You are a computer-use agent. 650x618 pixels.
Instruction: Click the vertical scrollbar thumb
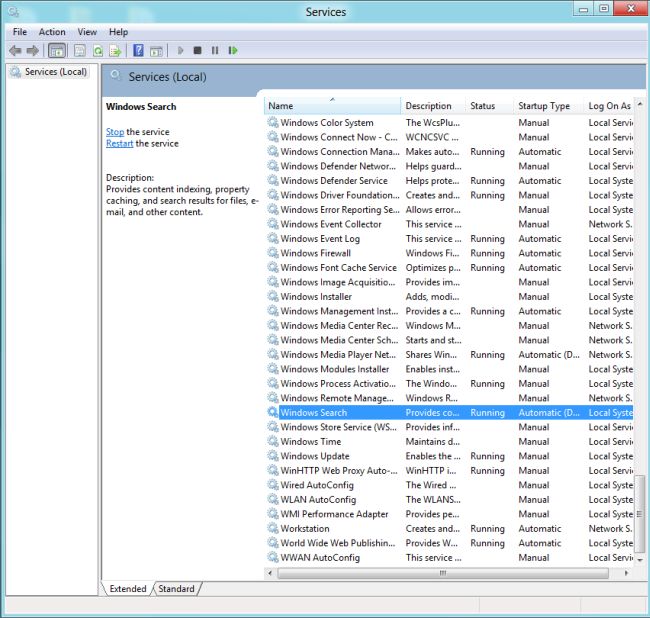[640, 514]
